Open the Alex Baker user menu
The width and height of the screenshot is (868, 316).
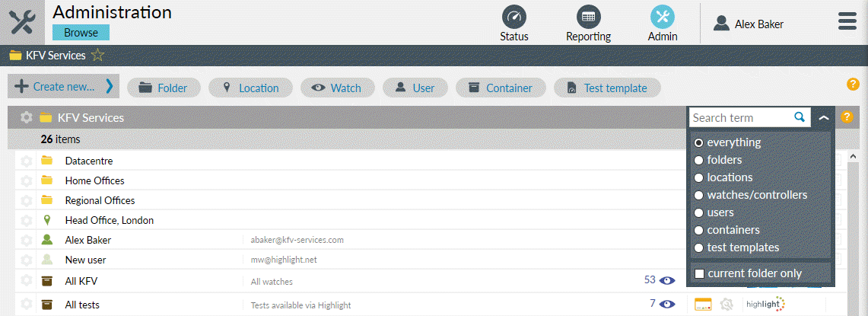tap(749, 24)
